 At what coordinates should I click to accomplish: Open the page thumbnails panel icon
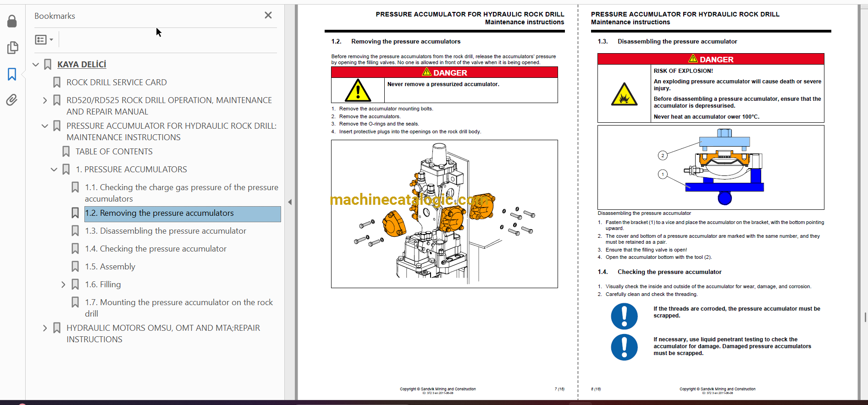[12, 48]
